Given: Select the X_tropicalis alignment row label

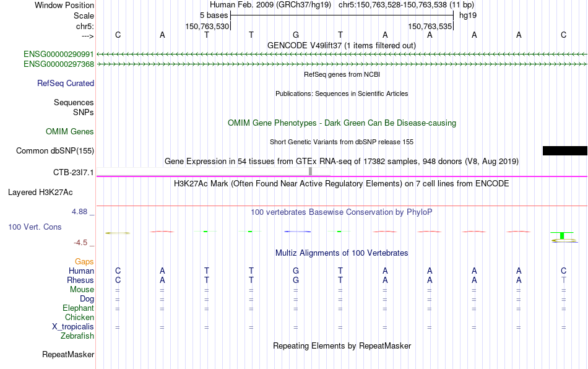Looking at the screenshot, I should tap(73, 327).
